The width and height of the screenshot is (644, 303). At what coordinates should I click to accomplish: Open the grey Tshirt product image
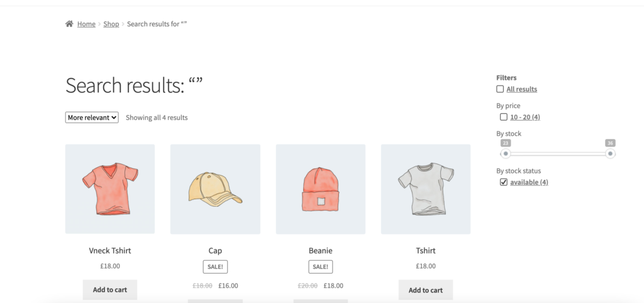(x=426, y=189)
